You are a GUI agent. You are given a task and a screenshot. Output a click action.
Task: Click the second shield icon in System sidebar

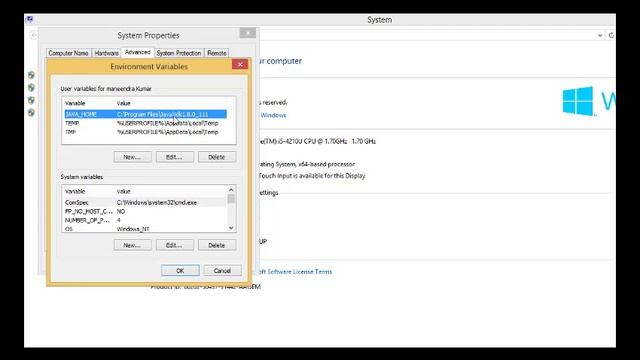[x=31, y=88]
